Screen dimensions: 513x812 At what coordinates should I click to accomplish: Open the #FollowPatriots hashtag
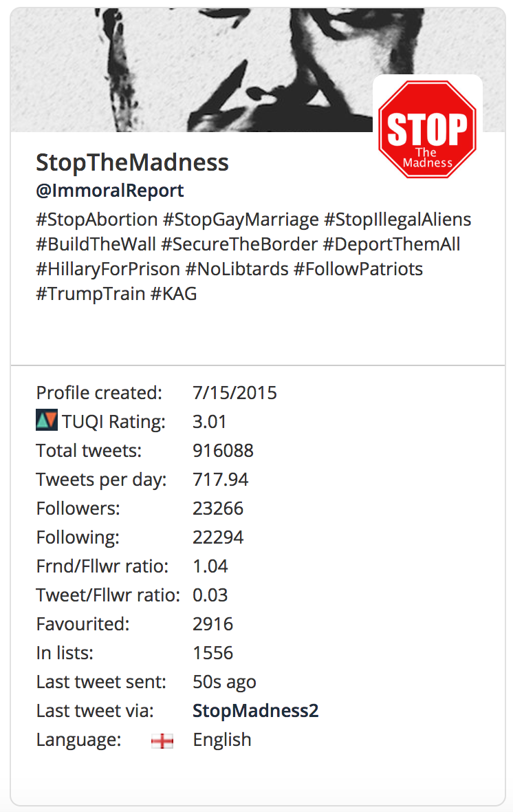(x=358, y=269)
